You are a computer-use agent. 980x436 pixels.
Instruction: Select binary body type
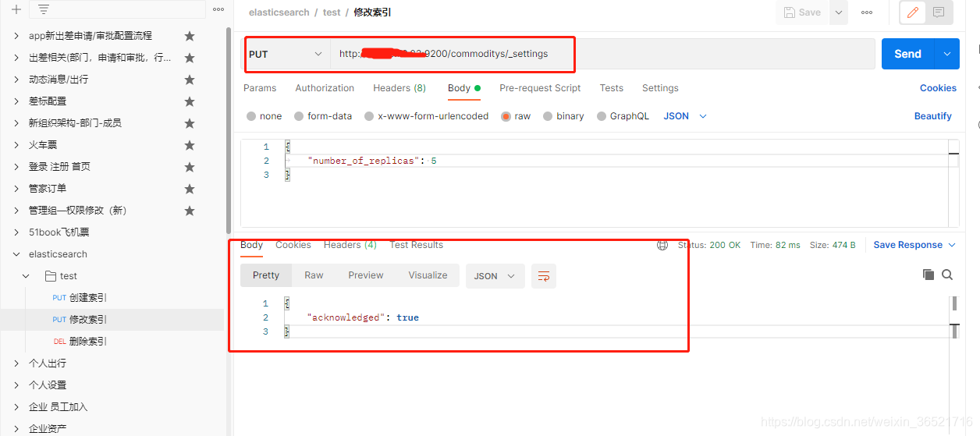pos(548,116)
